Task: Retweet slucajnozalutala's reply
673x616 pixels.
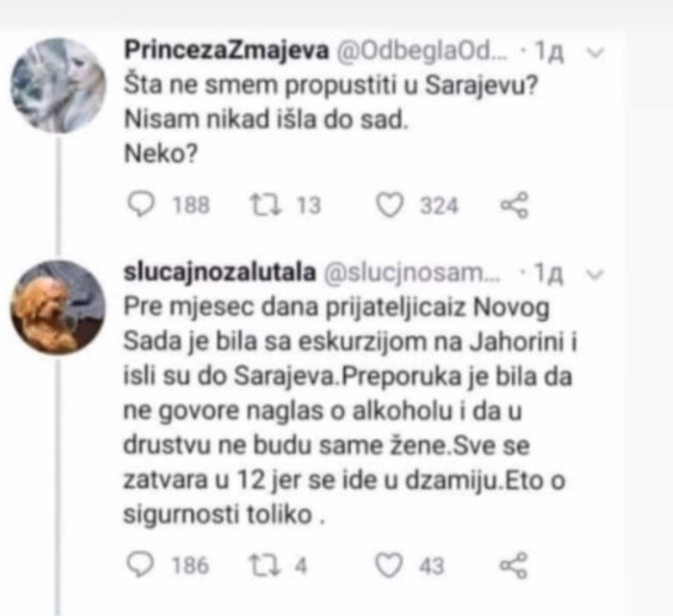Action: coord(266,565)
